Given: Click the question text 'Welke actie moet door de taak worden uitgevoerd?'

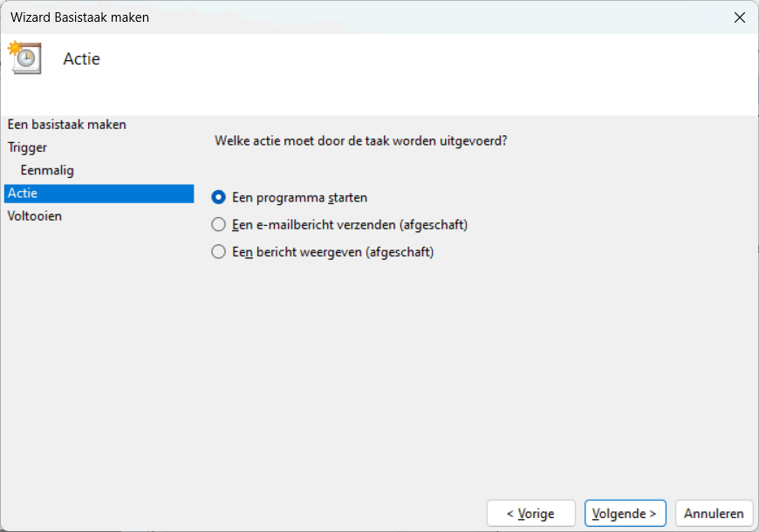Looking at the screenshot, I should 360,140.
